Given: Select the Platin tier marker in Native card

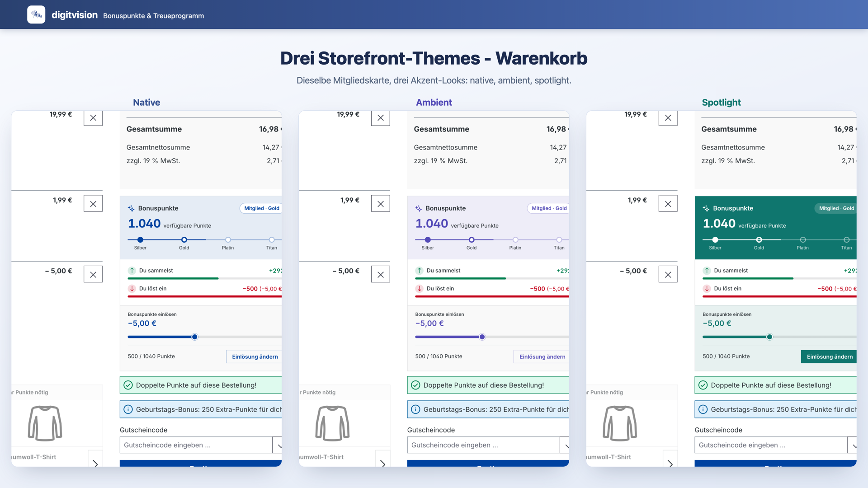Looking at the screenshot, I should (x=228, y=240).
